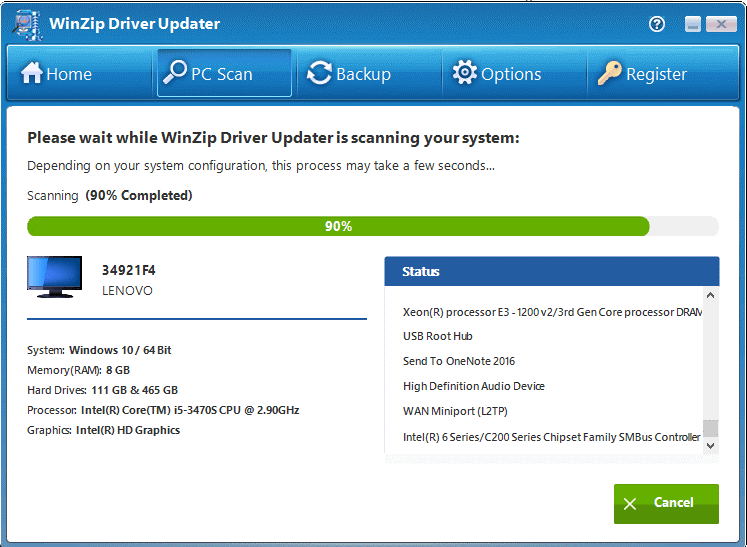Click the Register key icon
Image resolution: width=747 pixels, height=547 pixels.
pyautogui.click(x=609, y=73)
